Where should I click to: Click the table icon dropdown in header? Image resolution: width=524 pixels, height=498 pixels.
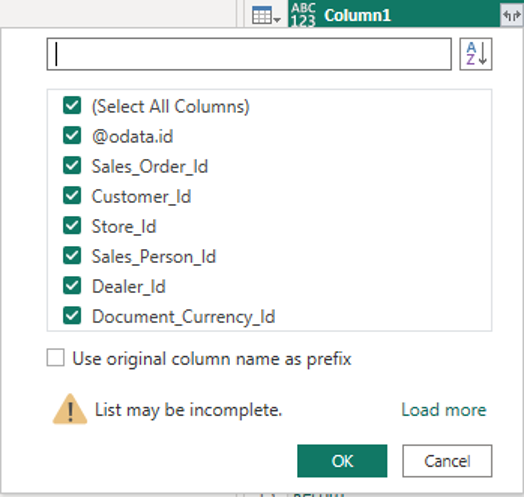[x=266, y=16]
